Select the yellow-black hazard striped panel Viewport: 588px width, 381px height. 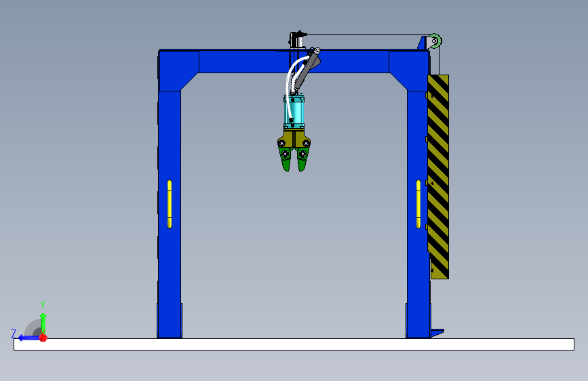tap(438, 177)
